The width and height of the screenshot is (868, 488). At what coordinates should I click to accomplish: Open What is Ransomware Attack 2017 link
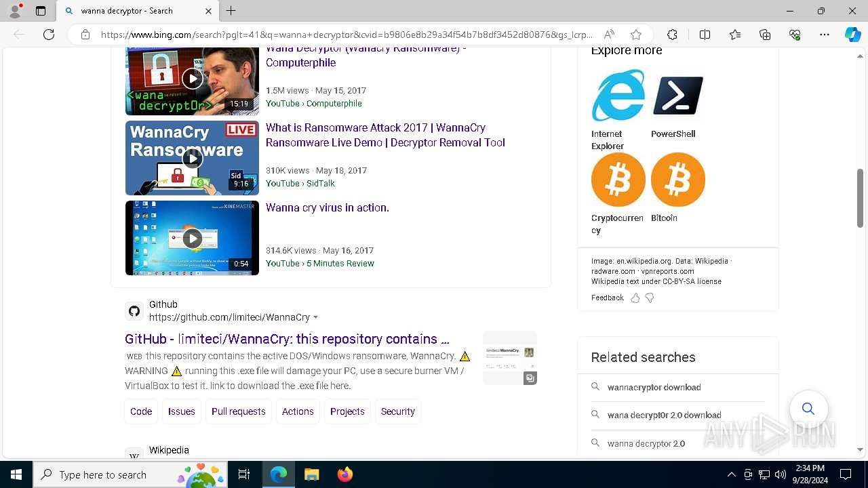click(385, 135)
